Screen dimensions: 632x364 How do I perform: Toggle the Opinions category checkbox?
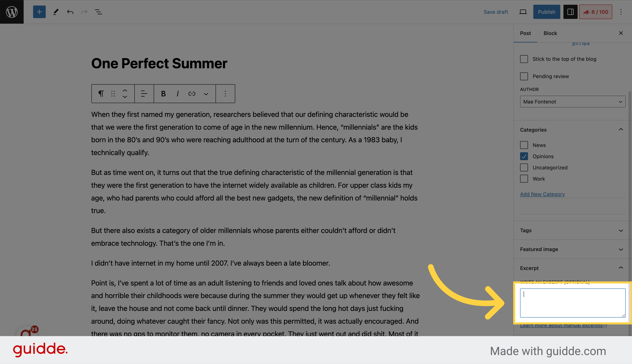pyautogui.click(x=524, y=156)
